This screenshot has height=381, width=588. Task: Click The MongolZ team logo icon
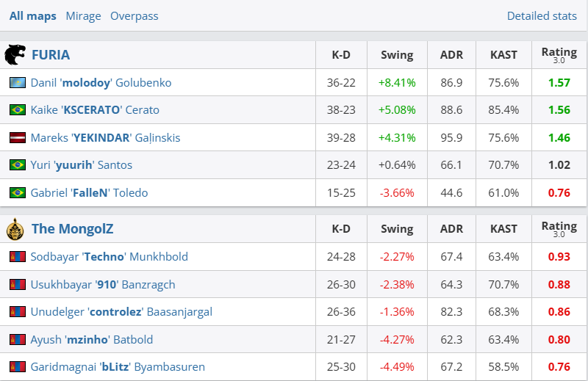click(x=15, y=229)
